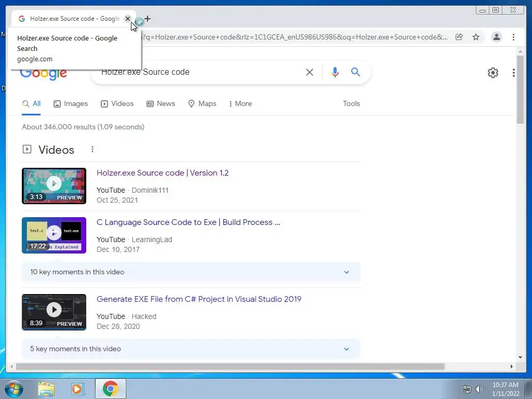
Task: Open Holzer.exe Source code Version 1.2 link
Action: (163, 173)
